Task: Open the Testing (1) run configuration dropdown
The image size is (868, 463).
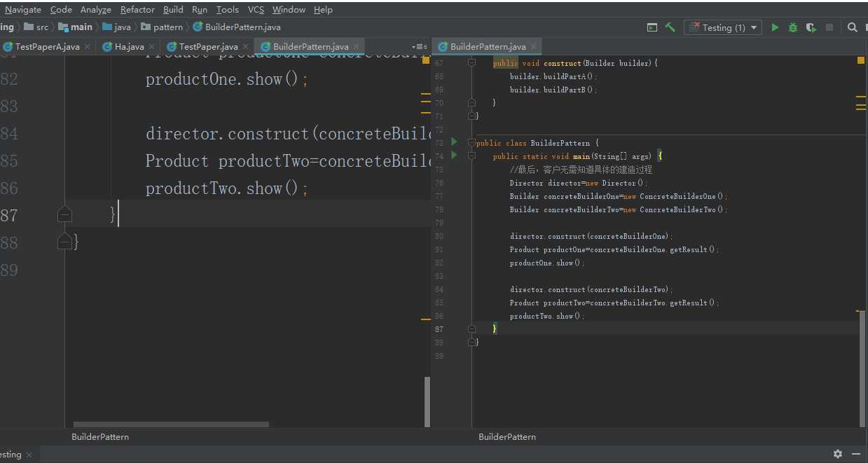Action: (724, 27)
